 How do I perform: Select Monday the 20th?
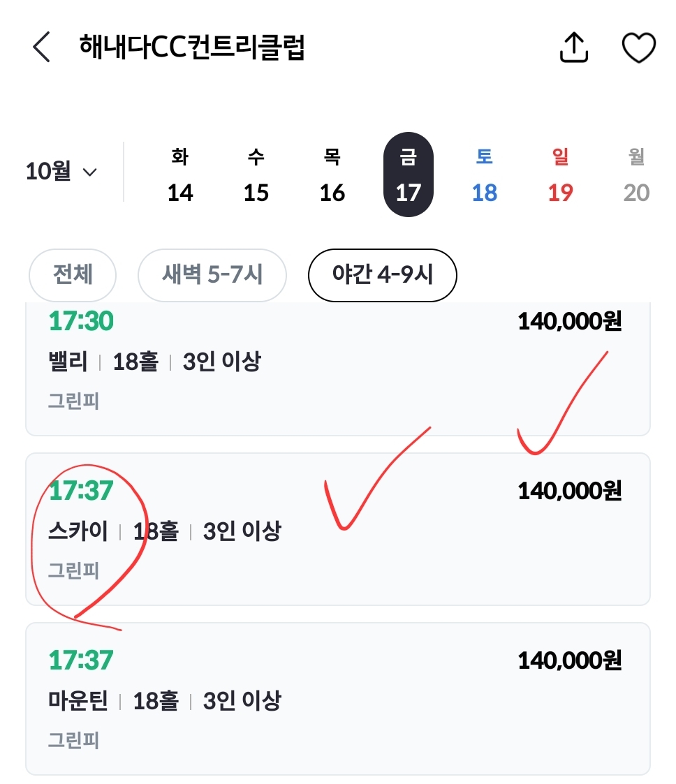click(636, 175)
